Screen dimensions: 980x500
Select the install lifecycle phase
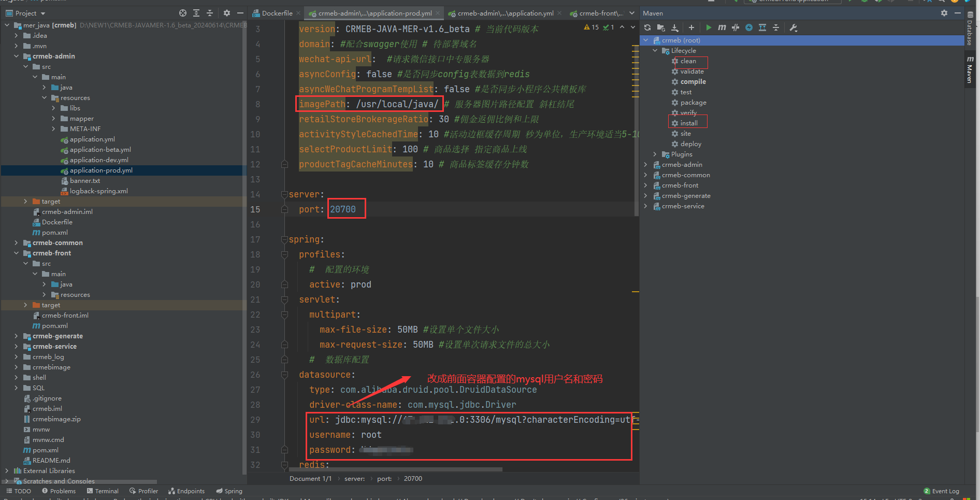(689, 123)
